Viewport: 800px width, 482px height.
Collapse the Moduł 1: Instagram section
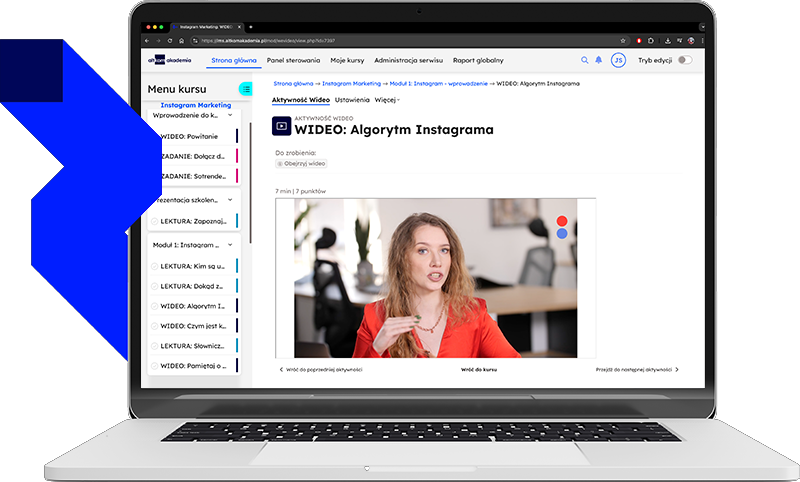231,244
